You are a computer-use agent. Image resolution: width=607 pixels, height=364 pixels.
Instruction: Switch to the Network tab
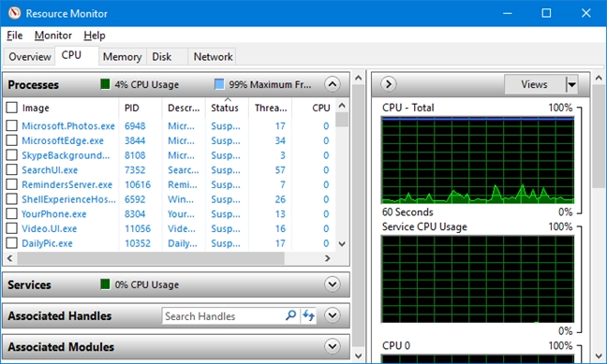tap(213, 57)
